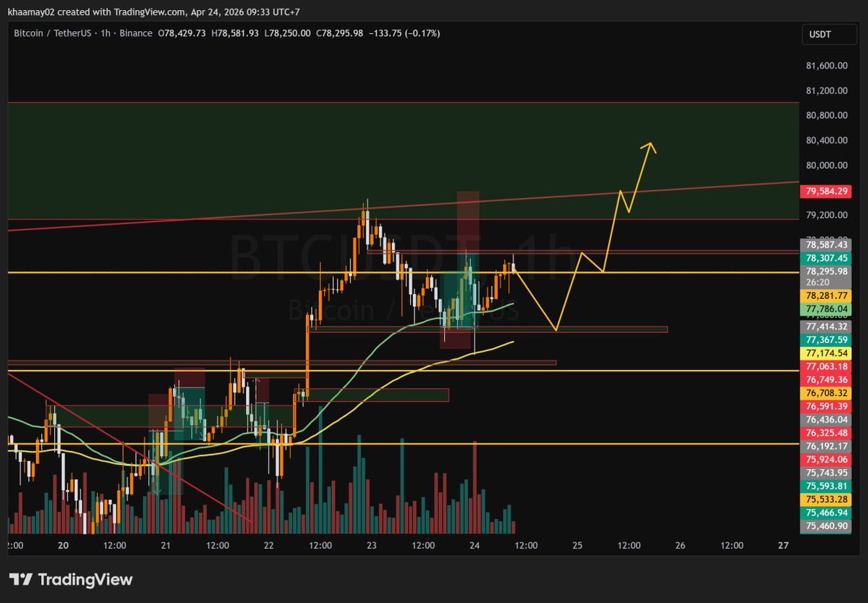This screenshot has height=603, width=868.
Task: Select the open value O78,429.73
Action: [x=182, y=33]
